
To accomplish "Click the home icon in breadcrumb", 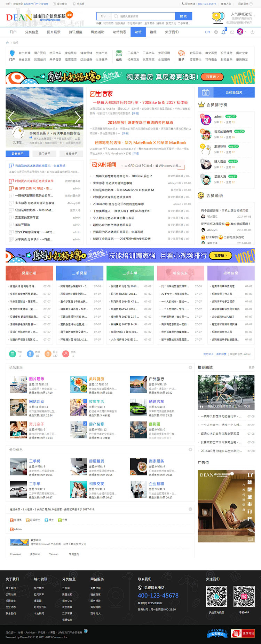I will point(7,42).
